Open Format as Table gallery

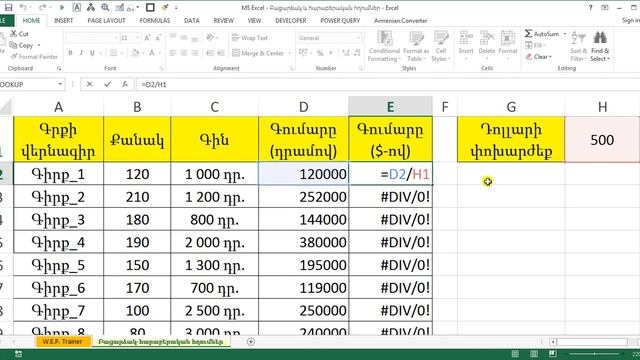tap(416, 46)
